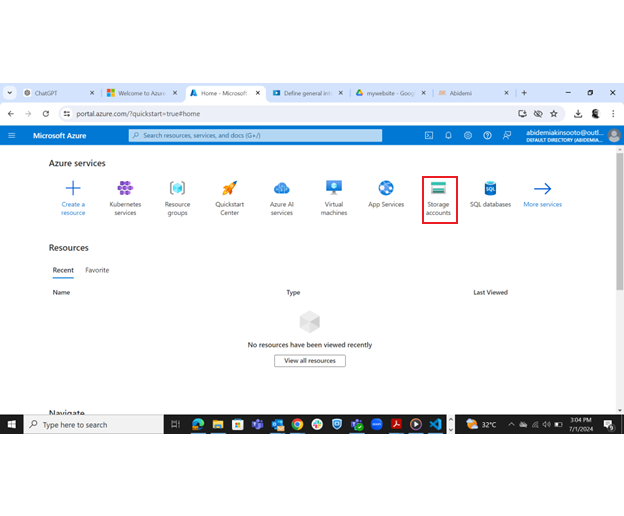The height and width of the screenshot is (516, 624).
Task: Open Adobe Acrobat from taskbar
Action: (x=396, y=424)
